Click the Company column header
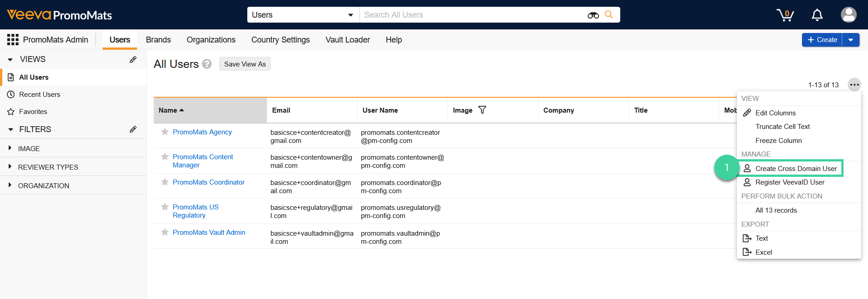Screen dimensions: 868x299 (583, 110)
